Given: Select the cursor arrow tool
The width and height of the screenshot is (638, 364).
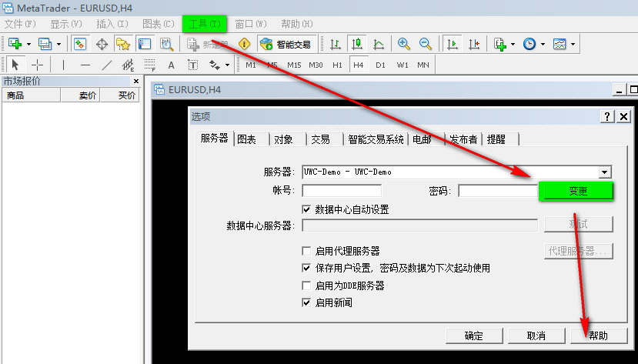Looking at the screenshot, I should (x=15, y=65).
